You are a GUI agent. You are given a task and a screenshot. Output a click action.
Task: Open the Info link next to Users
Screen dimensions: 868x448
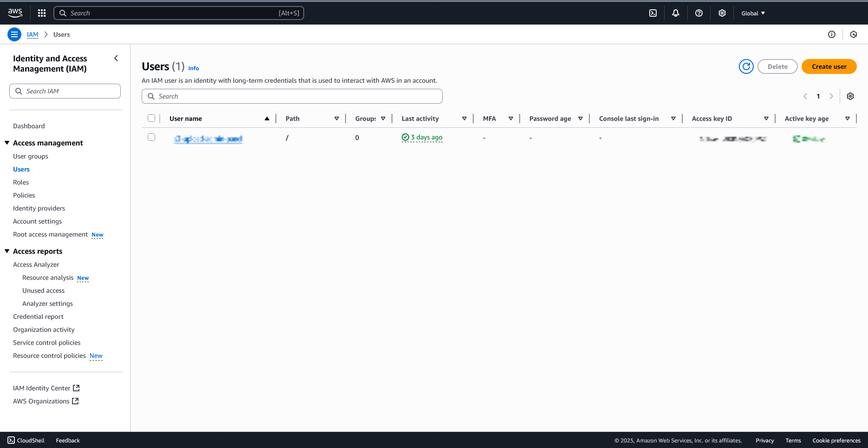[194, 68]
